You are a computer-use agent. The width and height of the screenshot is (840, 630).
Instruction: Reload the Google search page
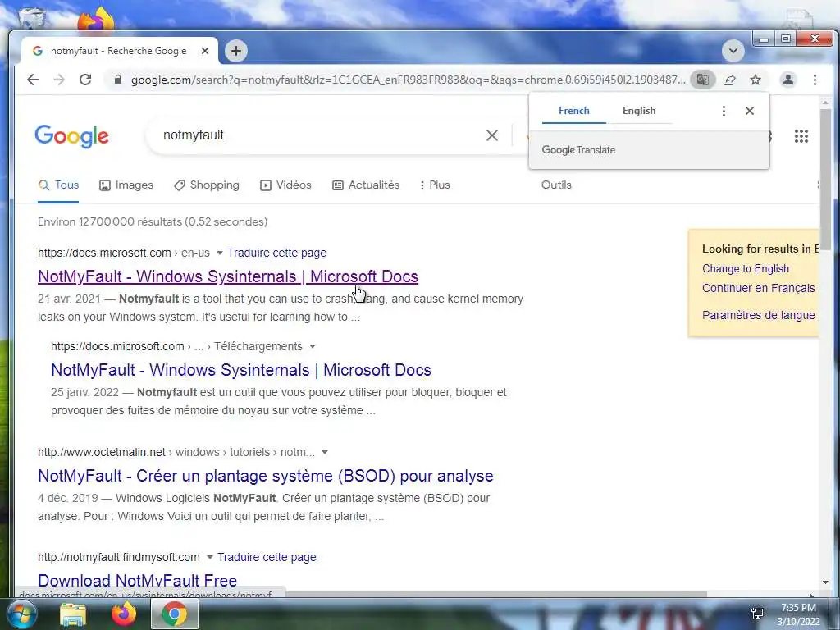[x=85, y=80]
